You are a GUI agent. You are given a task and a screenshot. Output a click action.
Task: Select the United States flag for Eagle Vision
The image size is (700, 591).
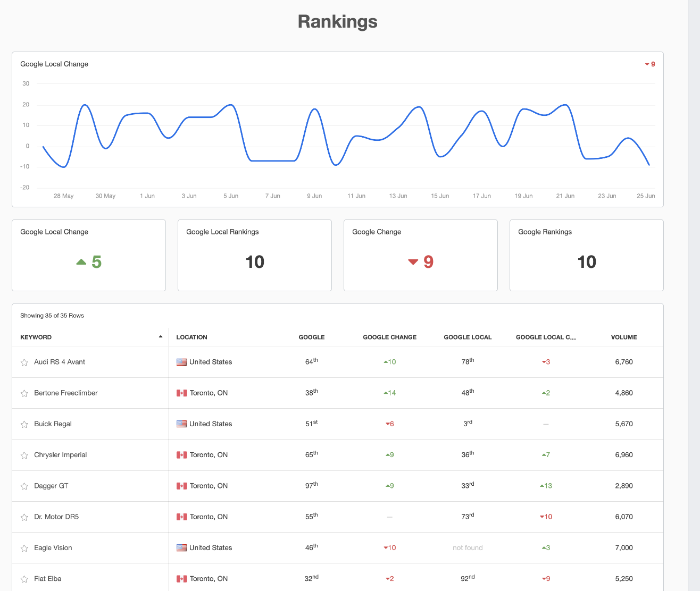pyautogui.click(x=181, y=547)
